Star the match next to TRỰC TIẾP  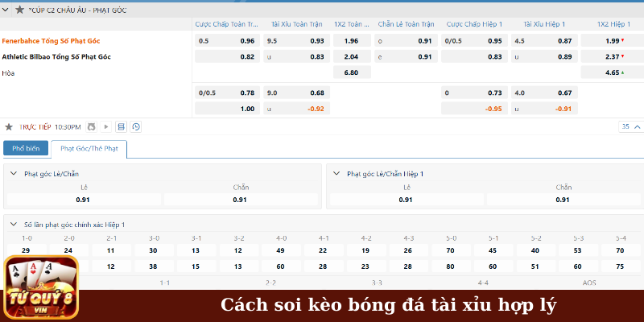pyautogui.click(x=8, y=127)
